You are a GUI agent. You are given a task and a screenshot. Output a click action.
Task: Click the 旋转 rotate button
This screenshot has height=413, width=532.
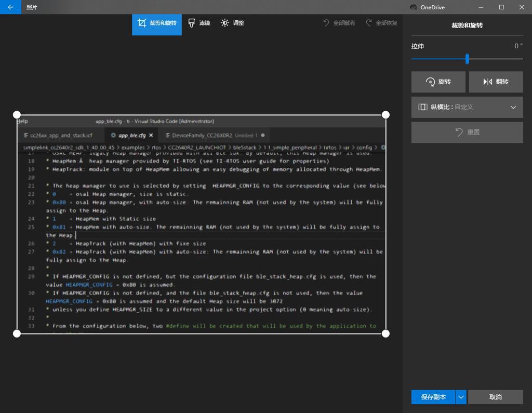[438, 82]
